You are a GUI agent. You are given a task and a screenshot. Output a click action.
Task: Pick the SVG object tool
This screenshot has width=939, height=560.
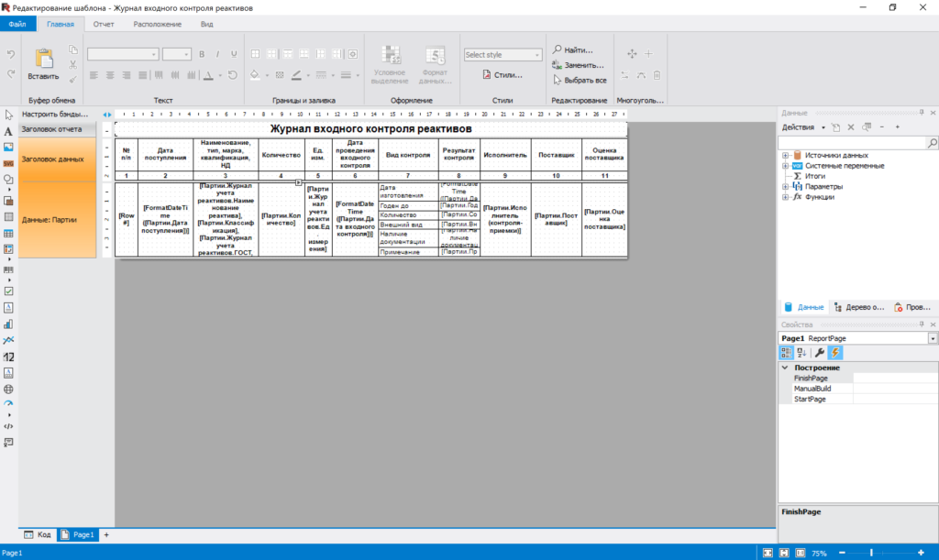[x=8, y=163]
